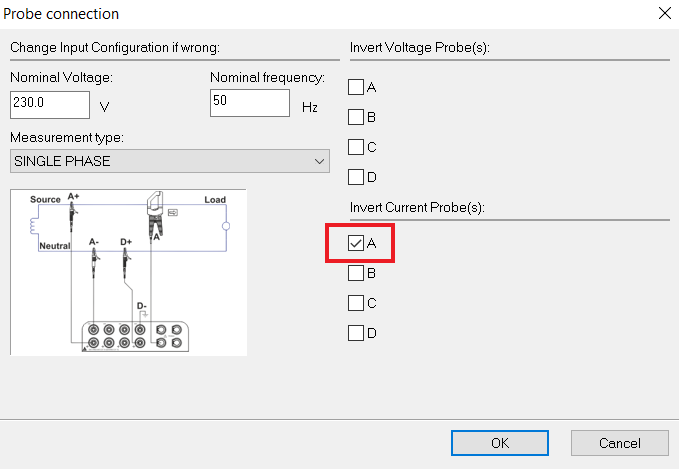The height and width of the screenshot is (469, 679).
Task: Check Invert Voltage Probe B checkbox
Action: click(x=356, y=117)
